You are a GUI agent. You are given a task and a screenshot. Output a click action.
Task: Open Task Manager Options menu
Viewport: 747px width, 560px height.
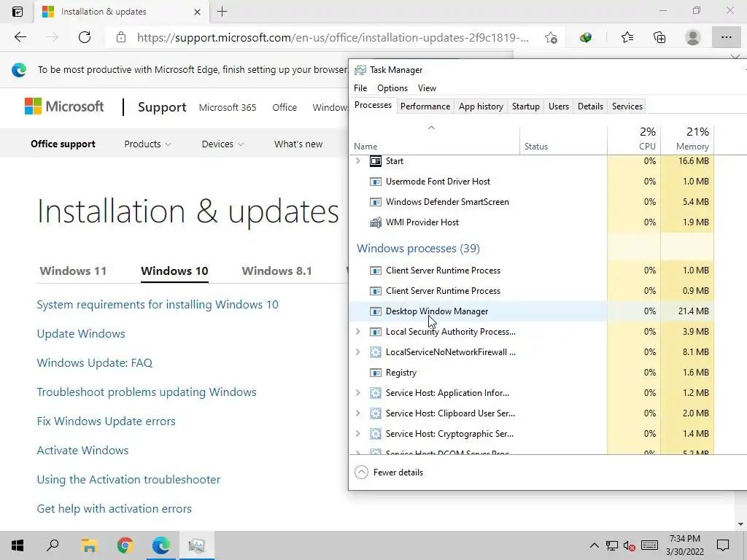coord(392,88)
